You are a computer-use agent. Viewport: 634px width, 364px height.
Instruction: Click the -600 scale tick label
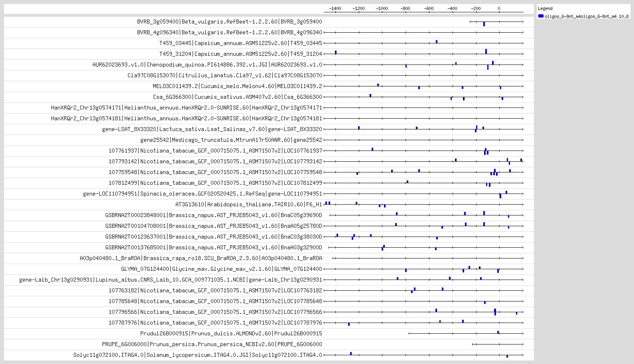tap(429, 8)
